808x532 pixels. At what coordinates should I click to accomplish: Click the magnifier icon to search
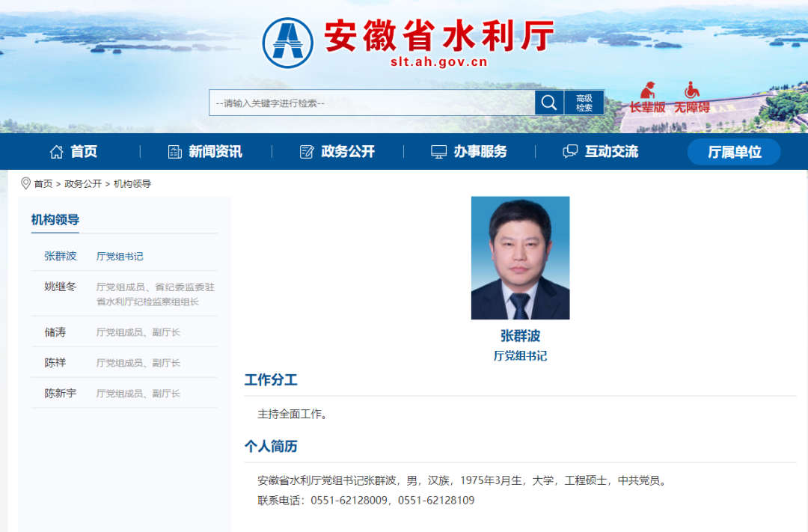(549, 103)
